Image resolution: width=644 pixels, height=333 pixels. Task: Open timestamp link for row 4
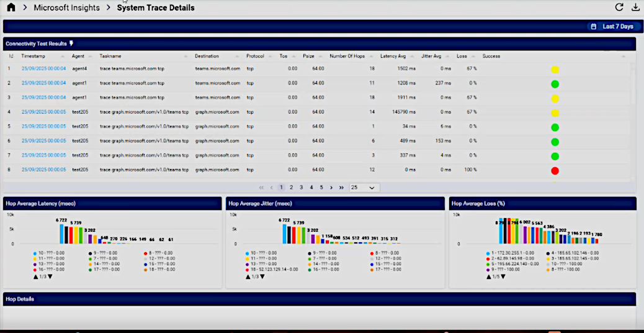click(43, 112)
